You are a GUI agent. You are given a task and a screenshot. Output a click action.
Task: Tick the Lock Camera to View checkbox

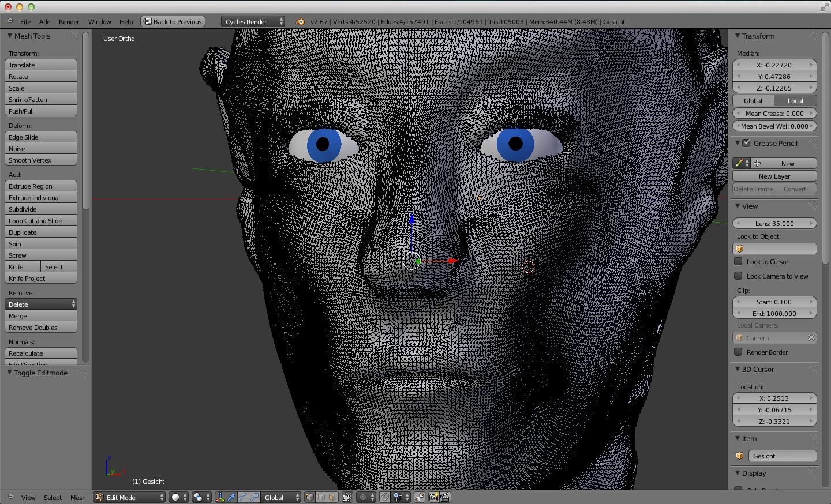pyautogui.click(x=738, y=276)
